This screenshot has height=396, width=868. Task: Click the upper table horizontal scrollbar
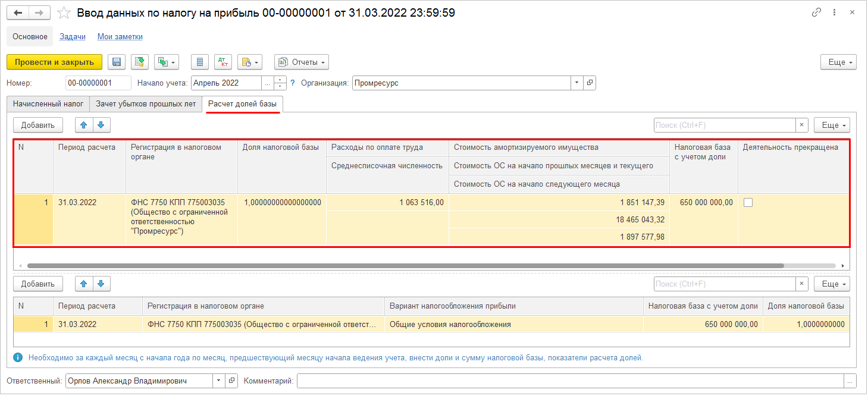(405, 265)
